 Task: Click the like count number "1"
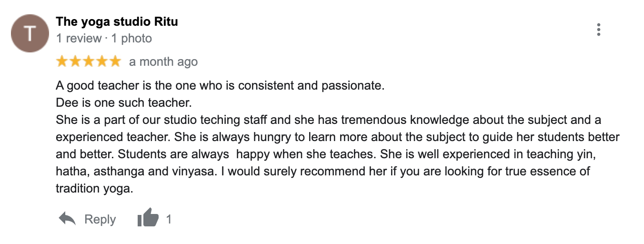tap(169, 219)
